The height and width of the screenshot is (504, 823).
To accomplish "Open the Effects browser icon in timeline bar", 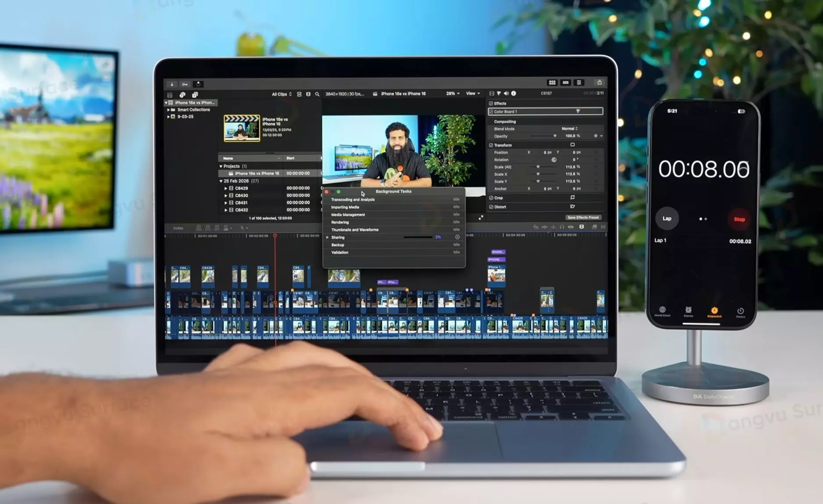I will coord(594,227).
